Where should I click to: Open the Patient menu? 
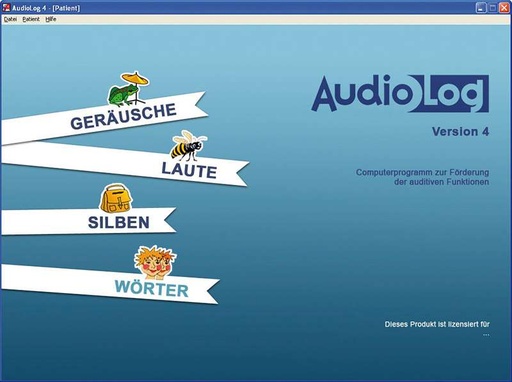31,19
